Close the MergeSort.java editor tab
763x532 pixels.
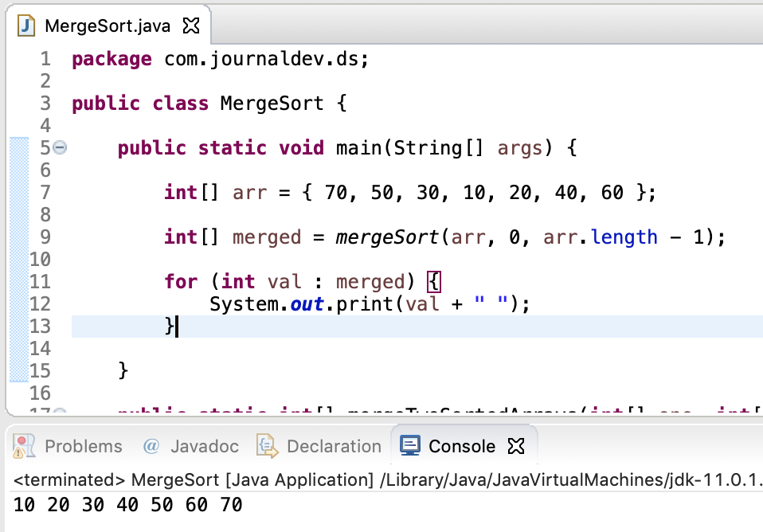click(190, 25)
